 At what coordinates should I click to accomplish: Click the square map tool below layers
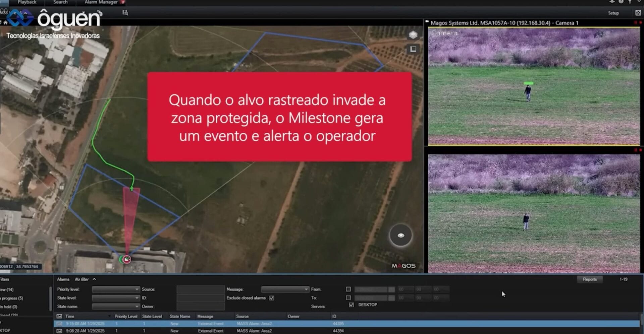[413, 49]
